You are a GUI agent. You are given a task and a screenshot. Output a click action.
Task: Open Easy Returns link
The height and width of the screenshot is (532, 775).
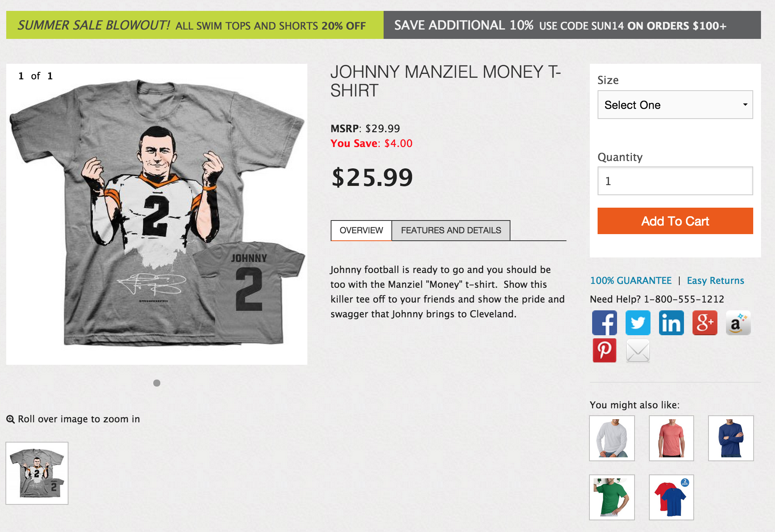point(715,280)
